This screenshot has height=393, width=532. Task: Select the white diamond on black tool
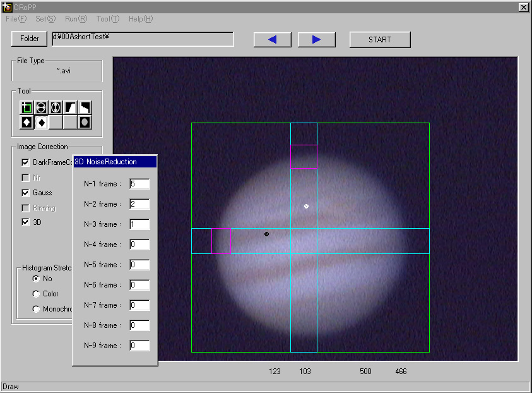point(27,122)
